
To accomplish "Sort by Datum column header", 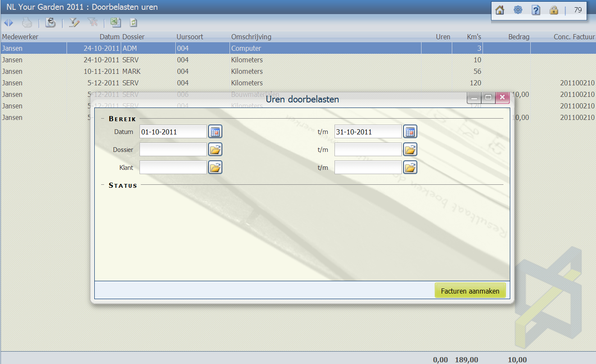I will coord(110,37).
